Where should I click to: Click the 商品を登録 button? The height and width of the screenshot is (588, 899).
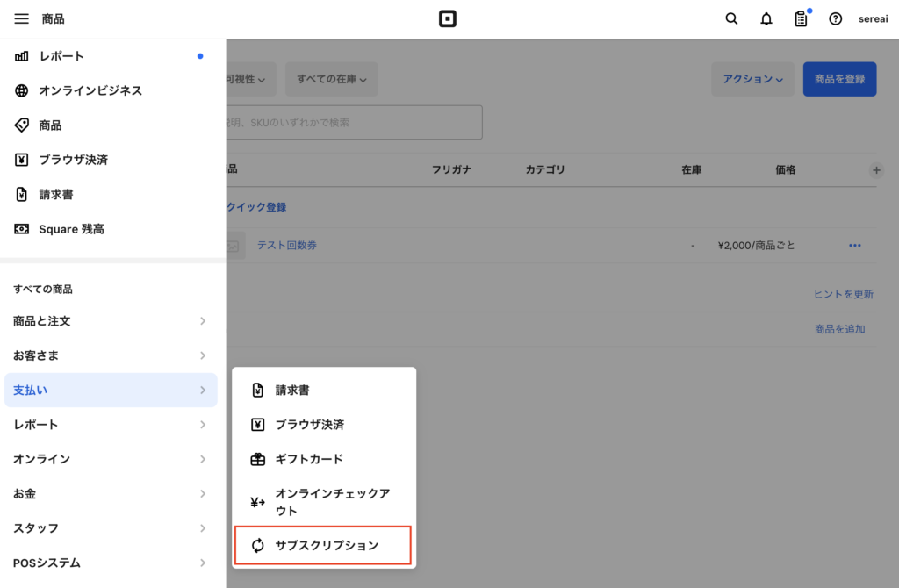point(839,79)
